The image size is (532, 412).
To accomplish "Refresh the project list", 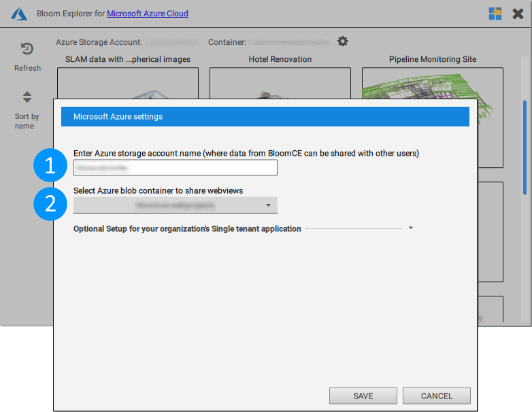I will tap(27, 56).
